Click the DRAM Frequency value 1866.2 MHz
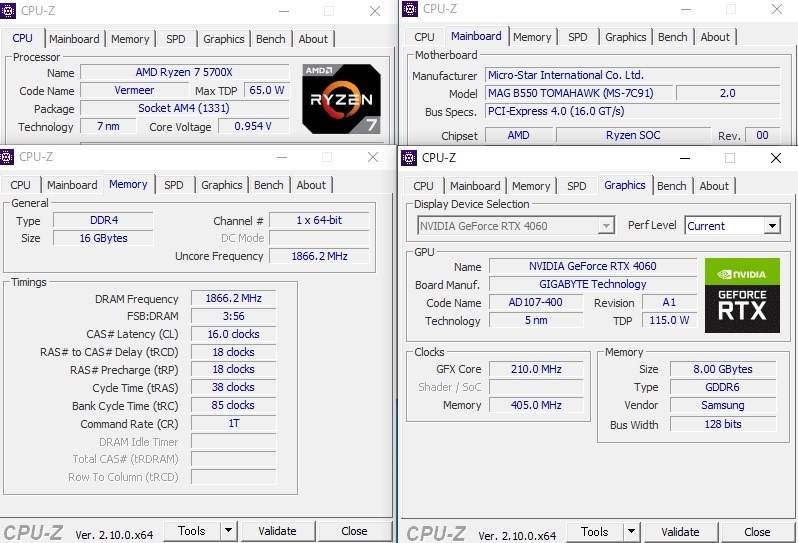798x543 pixels. [234, 298]
